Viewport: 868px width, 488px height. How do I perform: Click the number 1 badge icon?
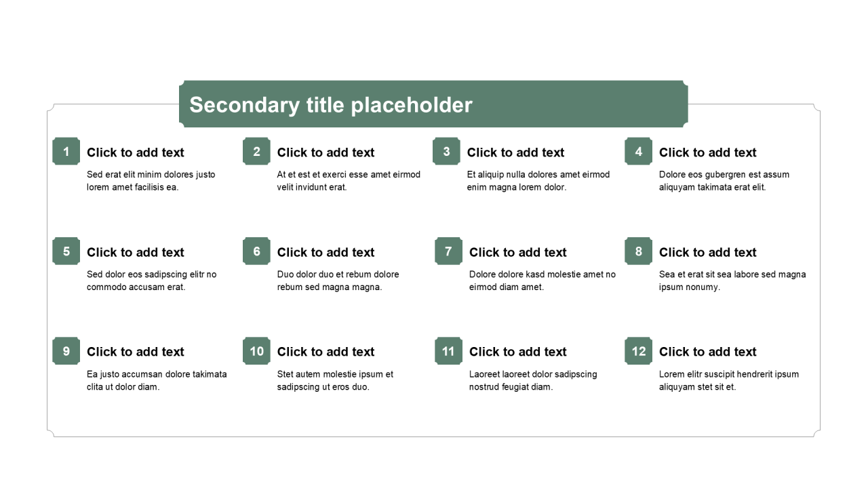[66, 151]
